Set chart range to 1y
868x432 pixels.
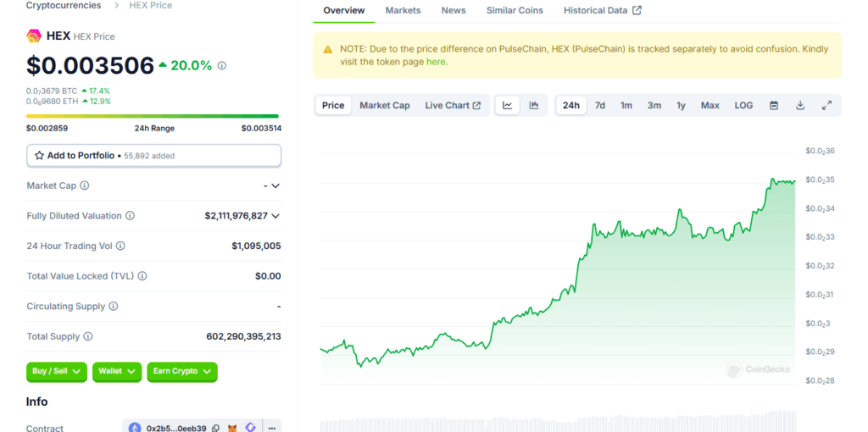point(681,105)
